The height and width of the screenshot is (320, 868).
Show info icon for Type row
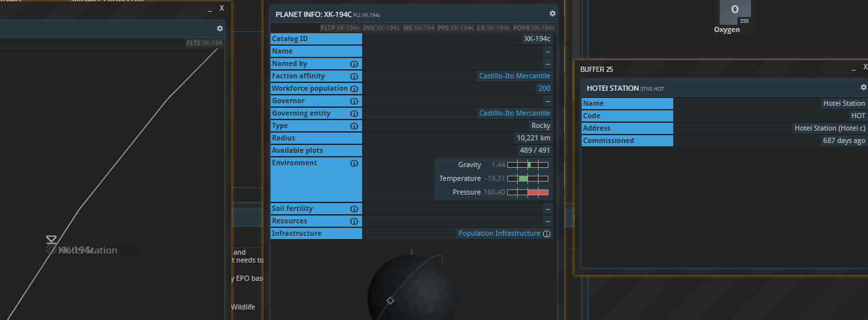click(x=354, y=126)
